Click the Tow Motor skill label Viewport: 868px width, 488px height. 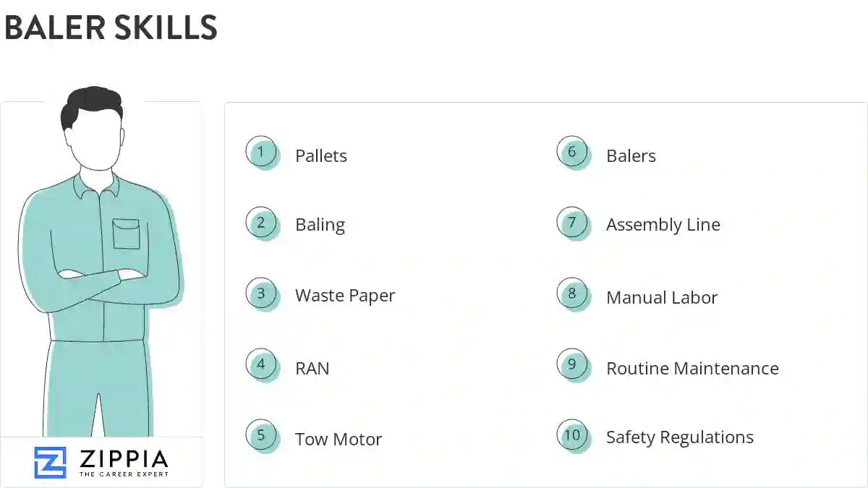339,439
